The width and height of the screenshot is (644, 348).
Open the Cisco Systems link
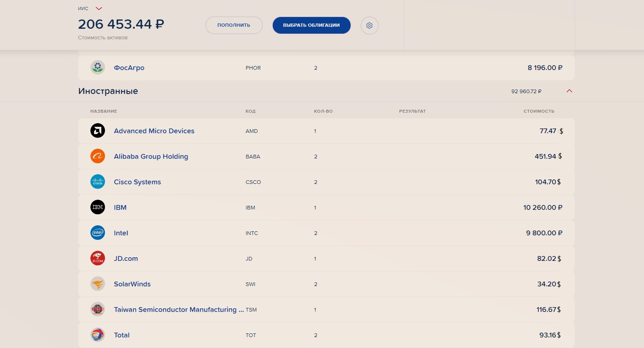(137, 182)
